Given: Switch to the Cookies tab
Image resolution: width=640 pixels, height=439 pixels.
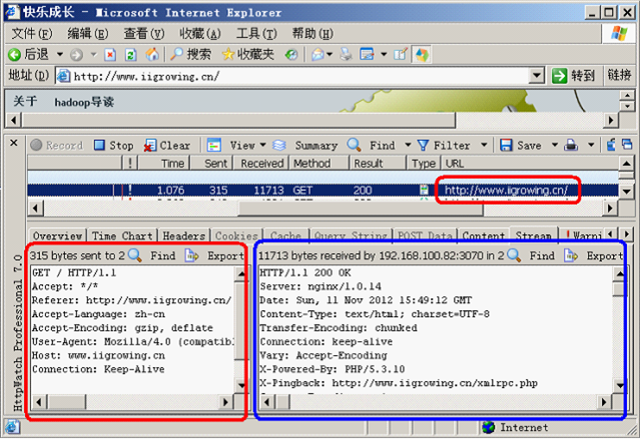Looking at the screenshot, I should tap(237, 236).
